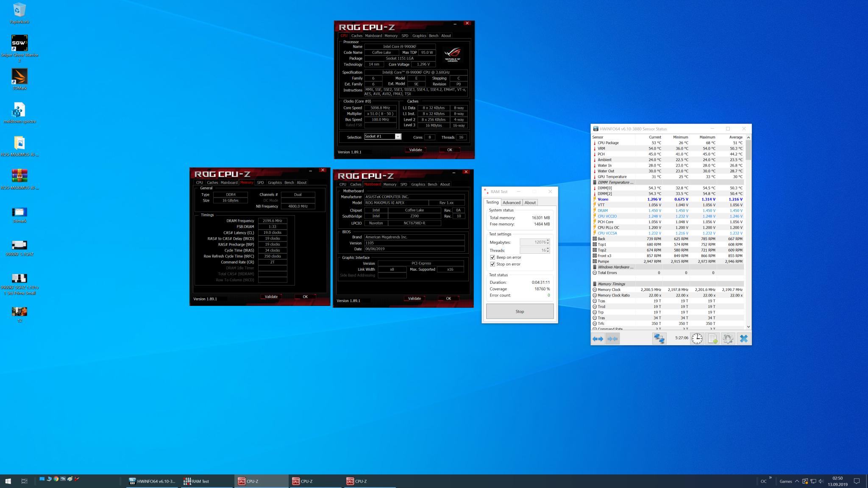This screenshot has height=488, width=868.
Task: Click HWiNFO expand layout blue arrows button
Action: pyautogui.click(x=598, y=338)
